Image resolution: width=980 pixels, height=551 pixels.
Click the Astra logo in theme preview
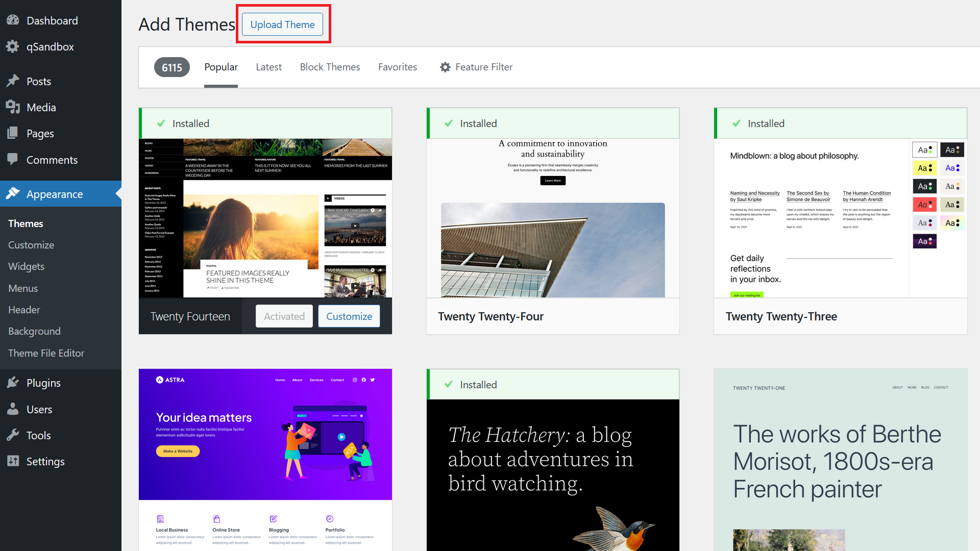tap(170, 380)
